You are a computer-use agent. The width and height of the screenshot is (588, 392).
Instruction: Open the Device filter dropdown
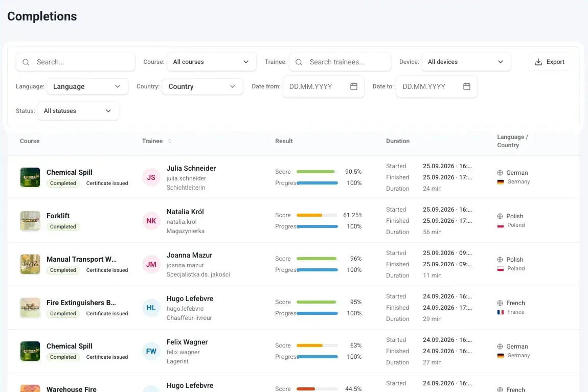click(466, 62)
